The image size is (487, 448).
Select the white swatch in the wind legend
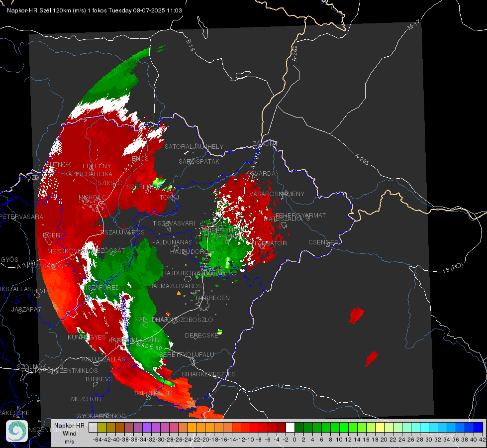point(290,428)
